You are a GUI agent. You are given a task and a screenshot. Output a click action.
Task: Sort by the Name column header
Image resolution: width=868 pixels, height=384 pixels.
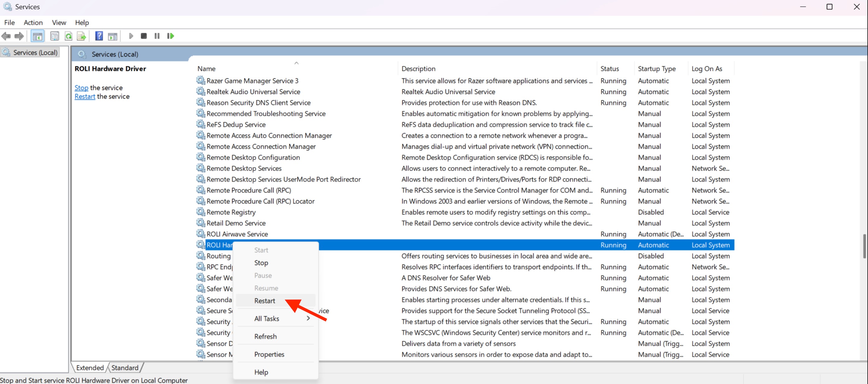pos(206,69)
